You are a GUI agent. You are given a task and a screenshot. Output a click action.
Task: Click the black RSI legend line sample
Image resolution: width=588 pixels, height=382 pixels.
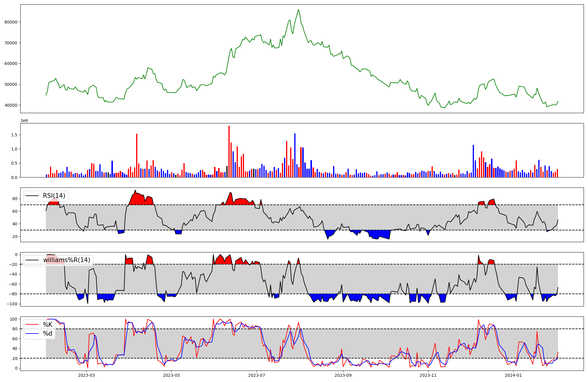point(32,196)
